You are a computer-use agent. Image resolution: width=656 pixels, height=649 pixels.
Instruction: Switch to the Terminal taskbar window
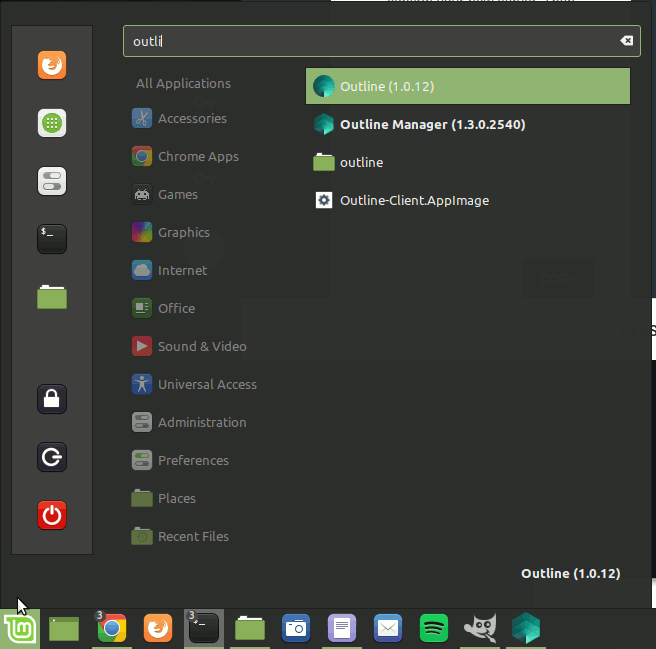[204, 628]
